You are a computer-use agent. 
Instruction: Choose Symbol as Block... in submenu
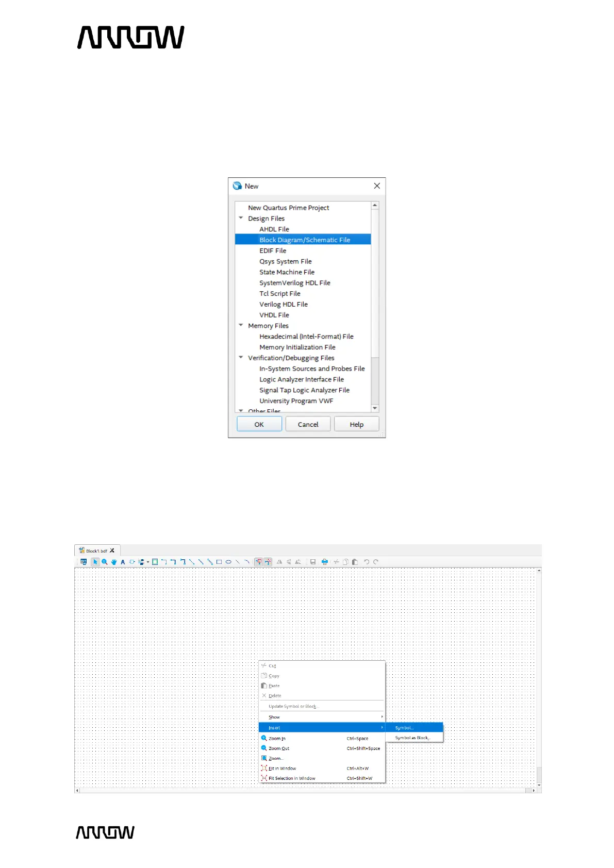(x=414, y=738)
